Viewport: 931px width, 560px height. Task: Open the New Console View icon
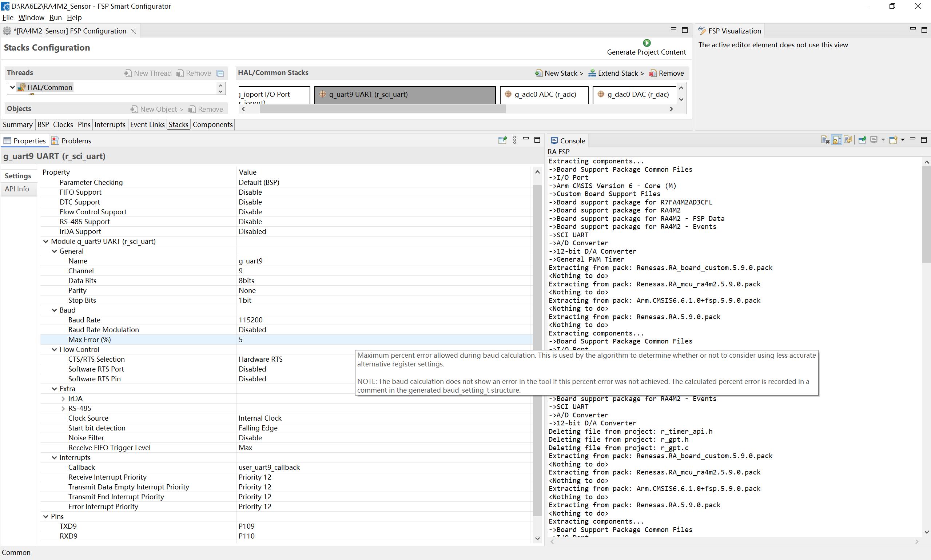point(893,140)
